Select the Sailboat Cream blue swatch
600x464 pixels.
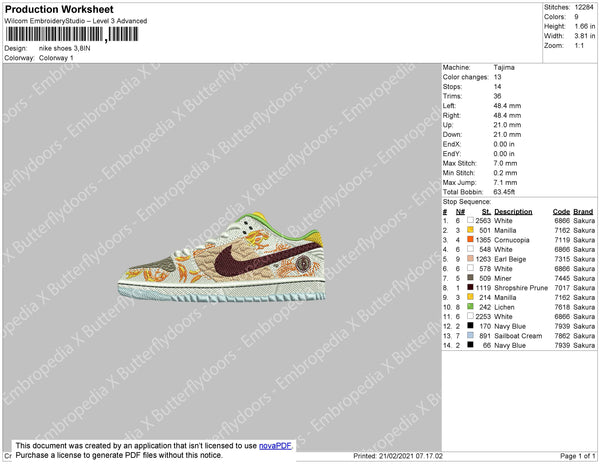click(x=470, y=335)
